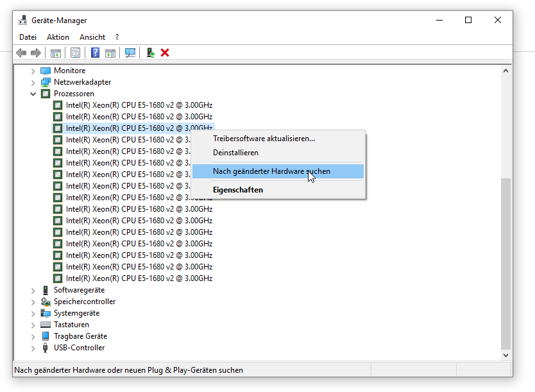Expand the Netzwerkadapter node
Image resolution: width=535 pixels, height=392 pixels.
33,83
